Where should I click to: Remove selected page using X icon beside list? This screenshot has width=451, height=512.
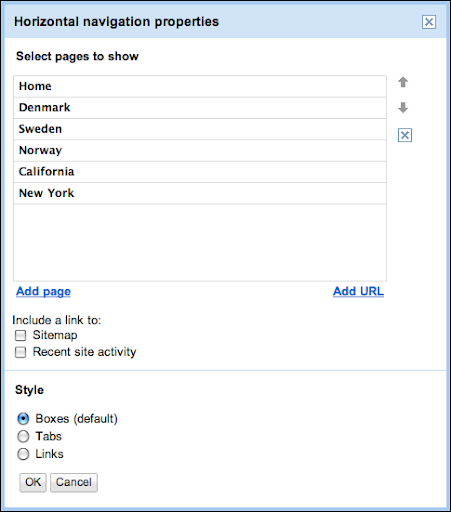click(405, 135)
